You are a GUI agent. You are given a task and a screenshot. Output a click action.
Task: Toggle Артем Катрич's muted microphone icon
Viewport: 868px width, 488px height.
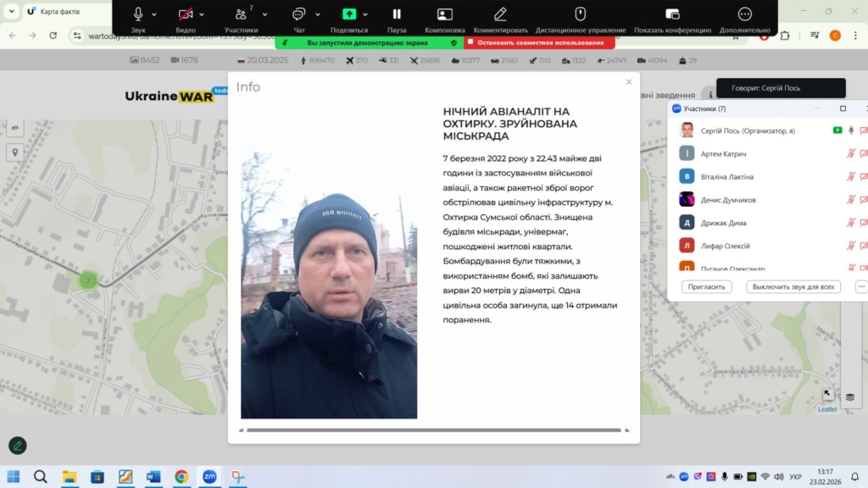pos(850,153)
